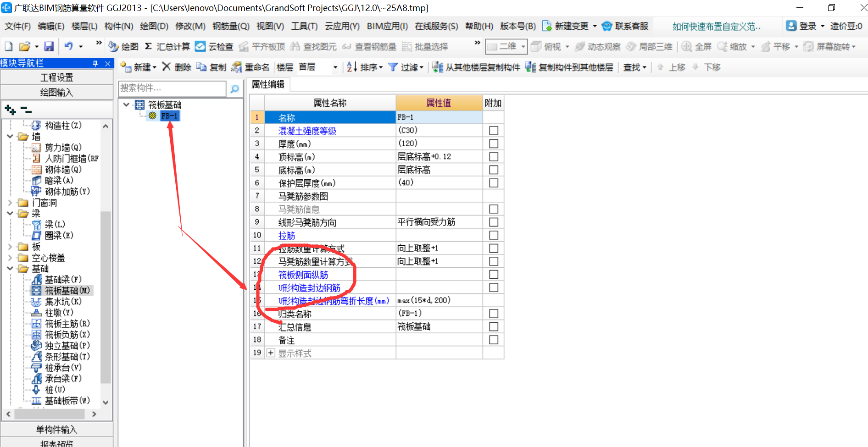Click 重命名 rename component button
Image resolution: width=868 pixels, height=447 pixels.
(250, 67)
